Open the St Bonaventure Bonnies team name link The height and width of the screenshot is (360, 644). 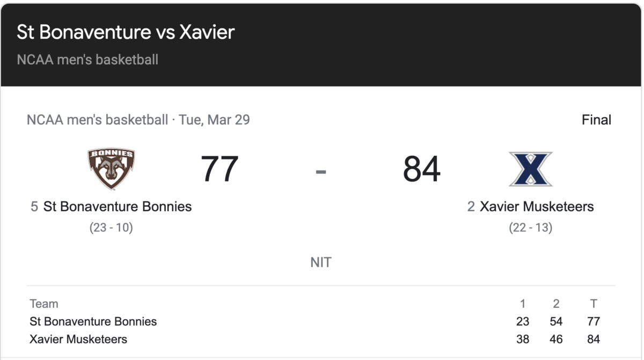pyautogui.click(x=118, y=206)
